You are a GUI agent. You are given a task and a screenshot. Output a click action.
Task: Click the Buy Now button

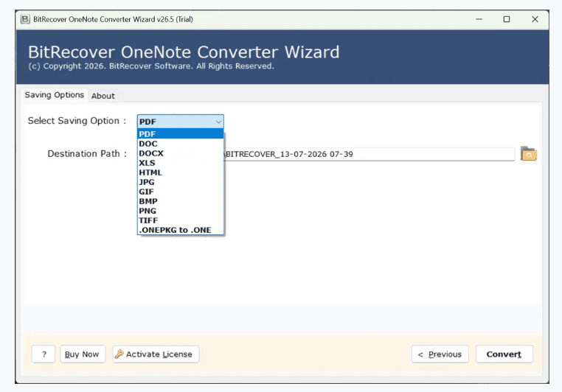83,354
